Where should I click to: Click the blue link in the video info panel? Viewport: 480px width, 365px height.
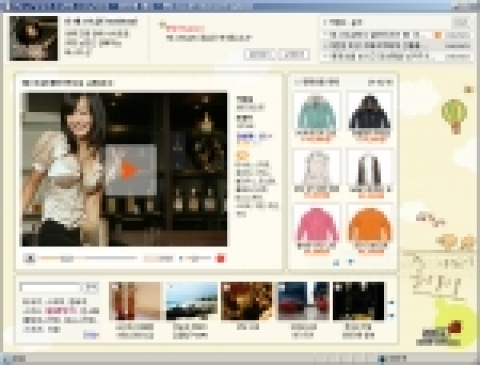point(254,136)
